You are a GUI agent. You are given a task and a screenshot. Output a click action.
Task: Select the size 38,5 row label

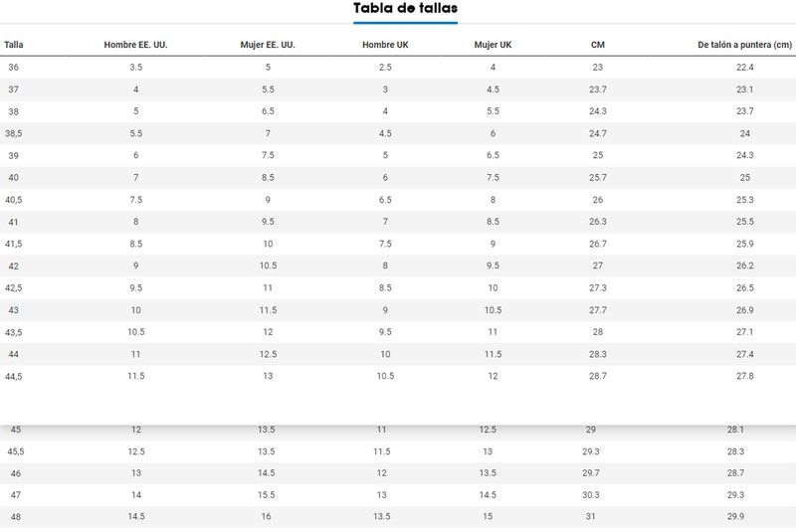[14, 133]
